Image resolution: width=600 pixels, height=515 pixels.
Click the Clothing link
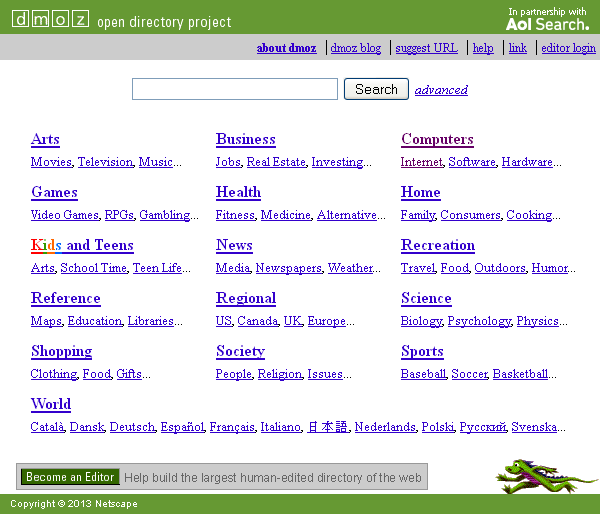coord(54,374)
